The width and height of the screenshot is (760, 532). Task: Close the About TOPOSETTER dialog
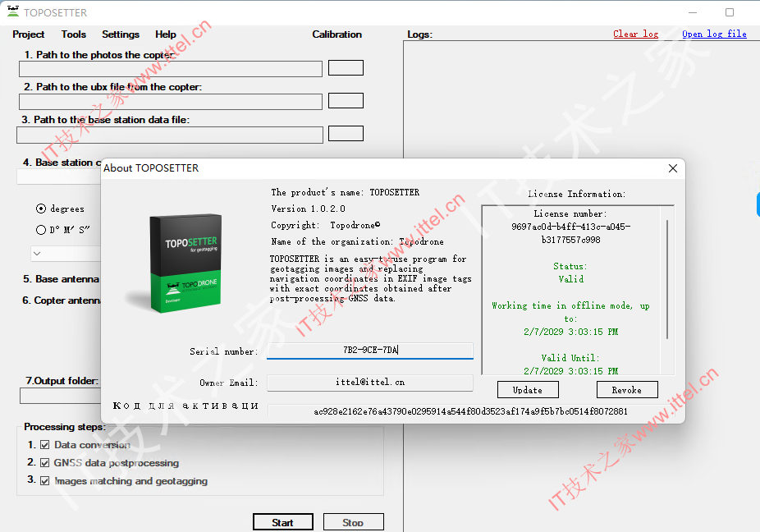pos(673,168)
